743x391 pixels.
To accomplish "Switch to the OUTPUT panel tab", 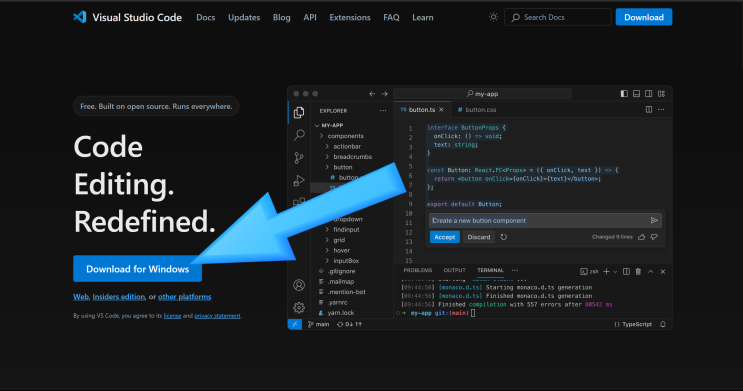I will pyautogui.click(x=454, y=270).
